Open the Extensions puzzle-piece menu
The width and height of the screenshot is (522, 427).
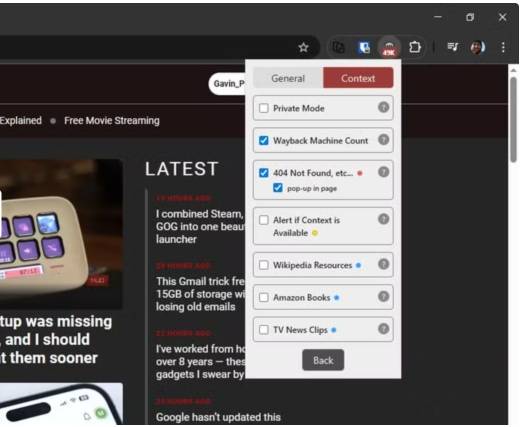pos(414,47)
